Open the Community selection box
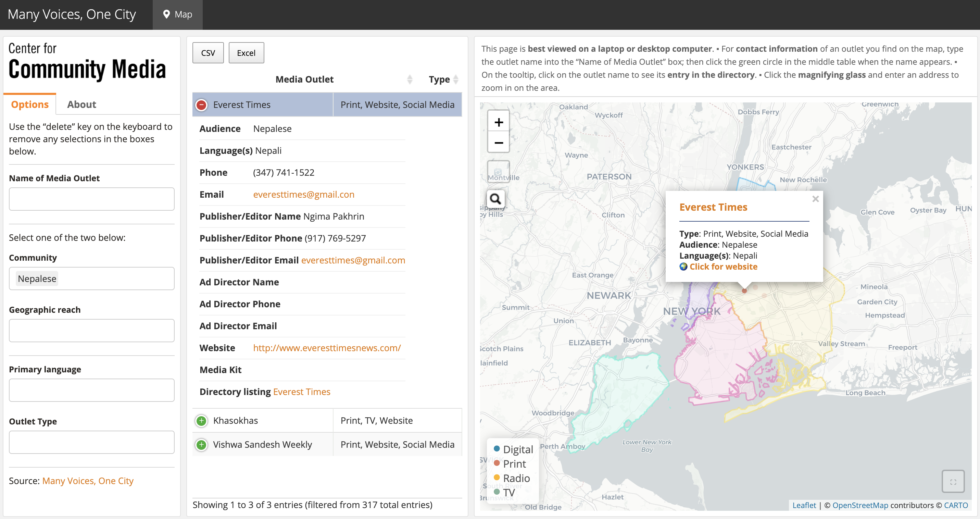The width and height of the screenshot is (980, 519). (x=92, y=279)
